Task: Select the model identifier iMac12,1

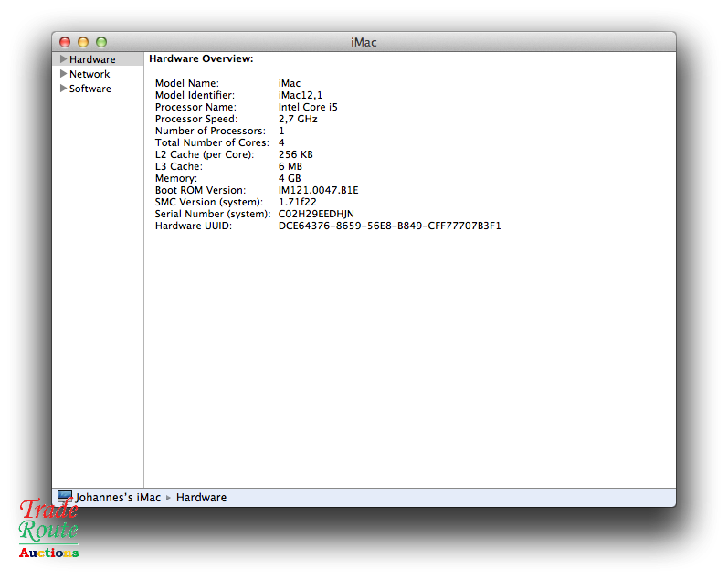Action: click(301, 95)
